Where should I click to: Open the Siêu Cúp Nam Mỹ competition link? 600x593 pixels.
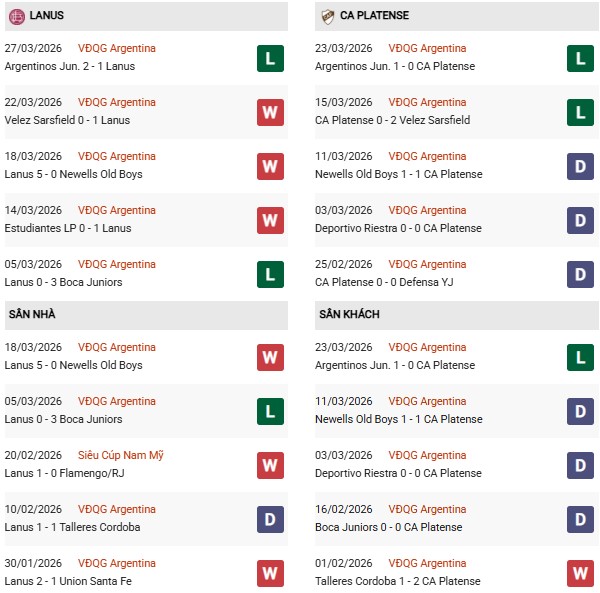(120, 455)
